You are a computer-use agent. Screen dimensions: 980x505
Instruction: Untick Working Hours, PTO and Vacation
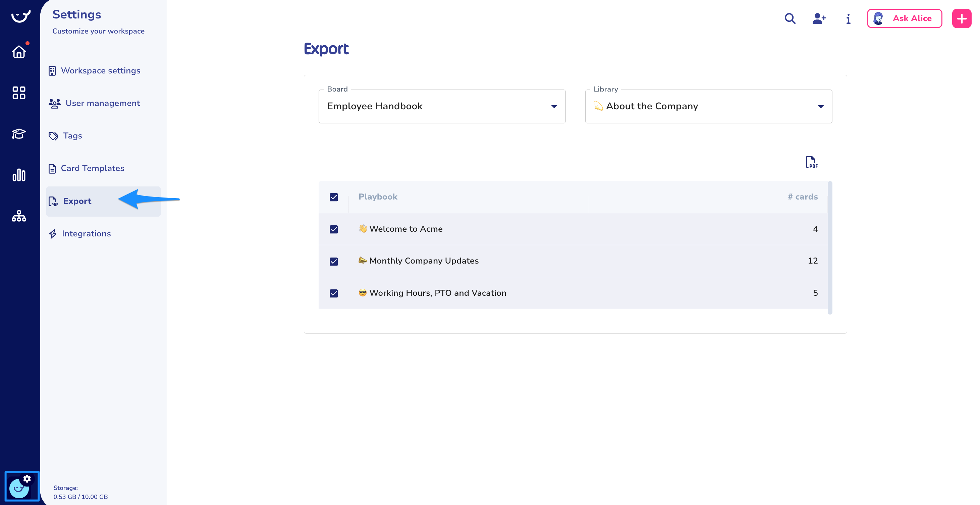point(334,293)
